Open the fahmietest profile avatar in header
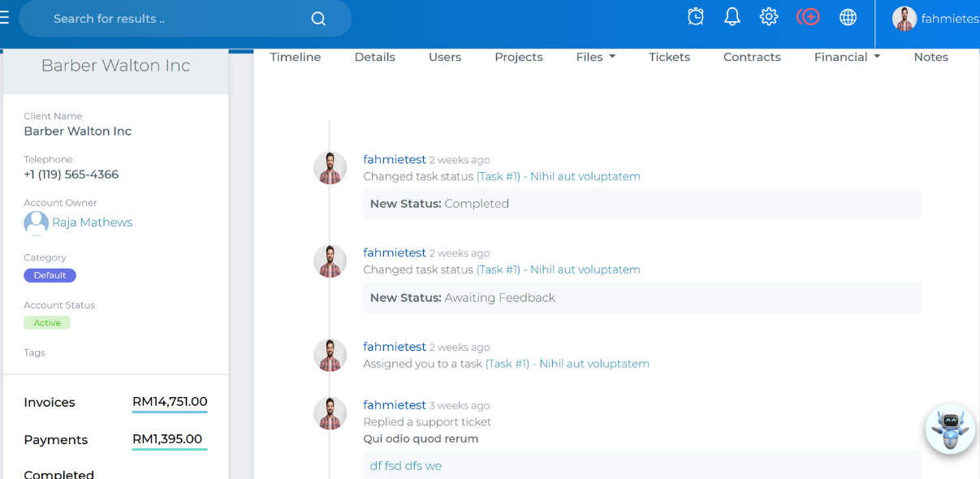980x479 pixels. (904, 19)
